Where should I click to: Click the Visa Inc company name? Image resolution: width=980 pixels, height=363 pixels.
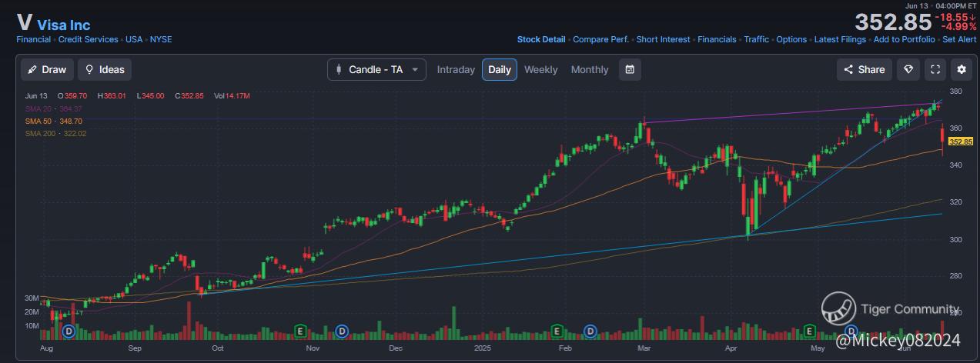click(x=64, y=25)
